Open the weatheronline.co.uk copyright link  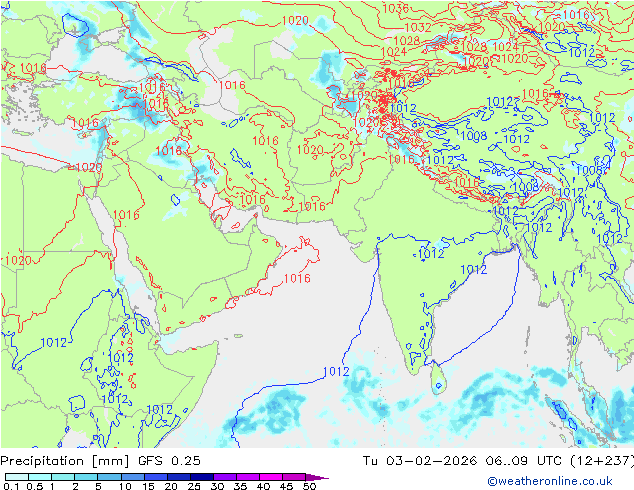(x=550, y=481)
